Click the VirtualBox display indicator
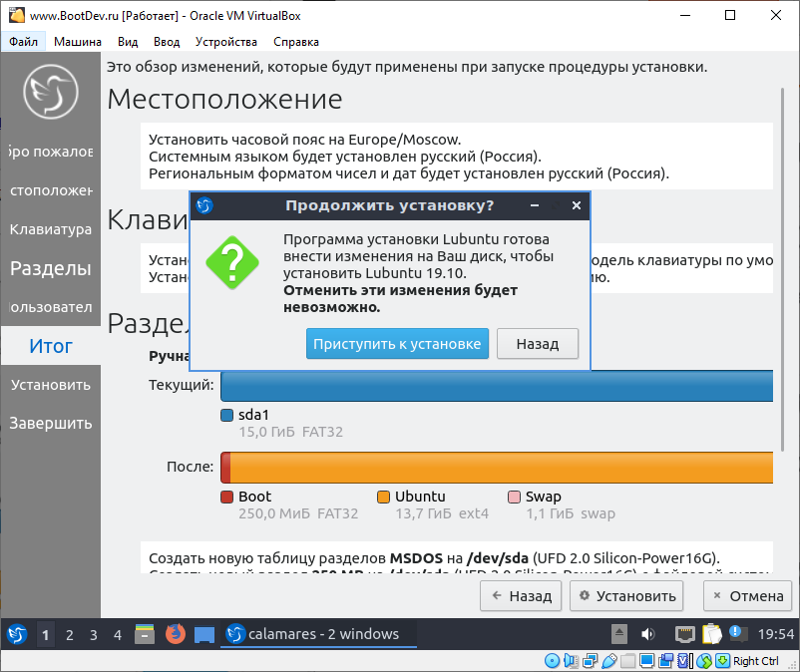 click(647, 661)
